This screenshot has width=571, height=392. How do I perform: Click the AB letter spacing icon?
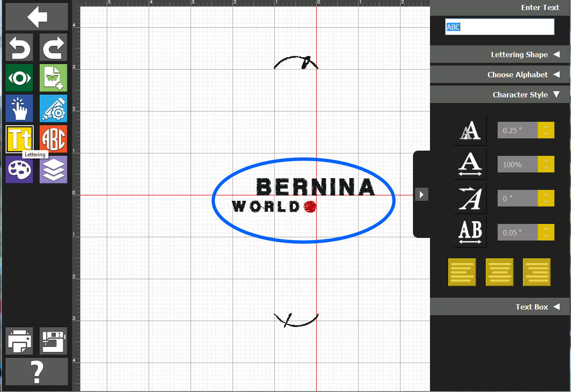470,232
